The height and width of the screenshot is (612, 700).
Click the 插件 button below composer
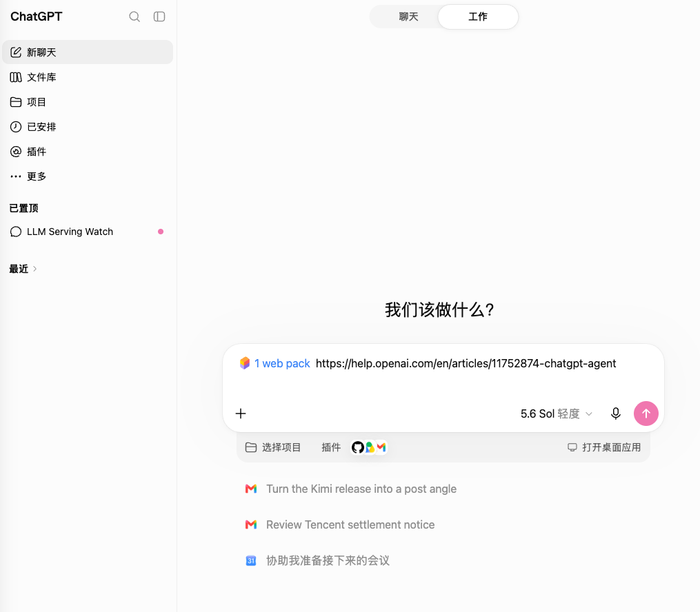tap(331, 447)
